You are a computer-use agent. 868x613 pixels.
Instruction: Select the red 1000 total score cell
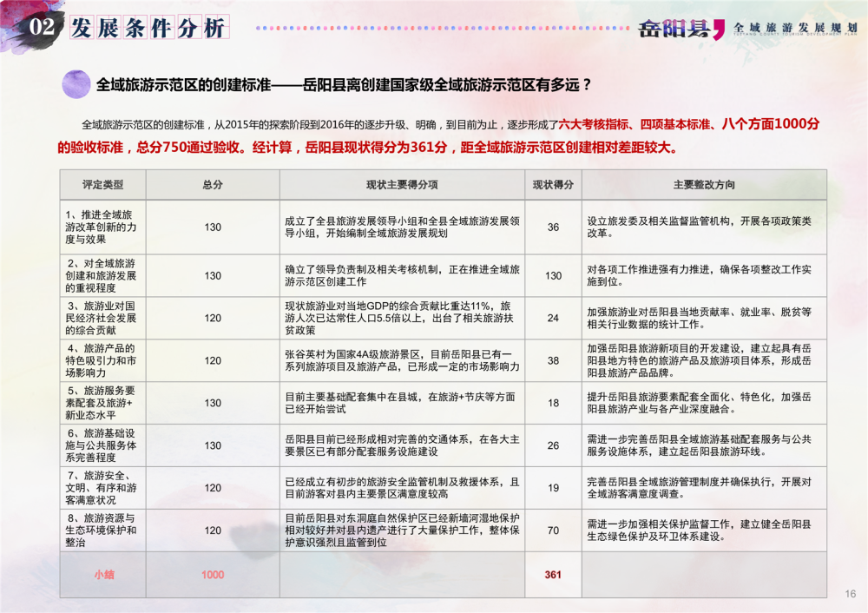point(213,575)
